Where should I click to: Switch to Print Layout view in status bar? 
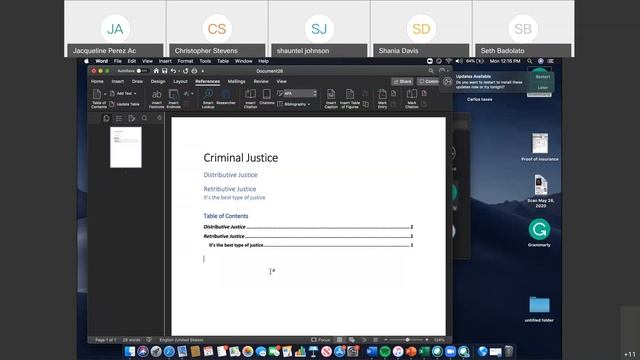tap(339, 340)
